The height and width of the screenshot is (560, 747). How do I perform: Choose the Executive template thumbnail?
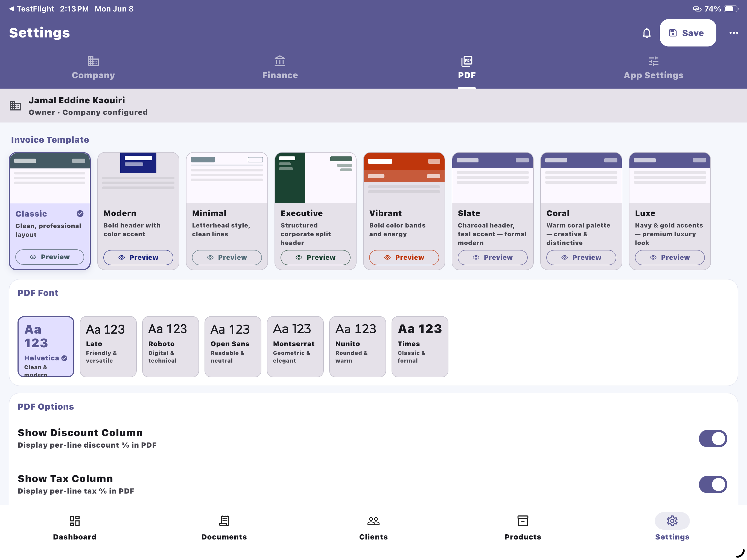click(315, 178)
